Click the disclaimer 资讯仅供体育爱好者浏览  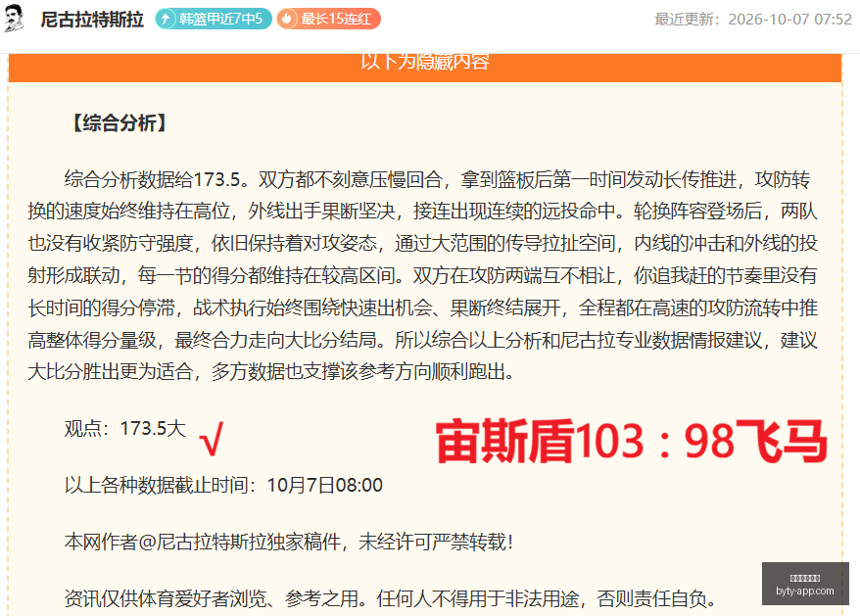[x=166, y=598]
